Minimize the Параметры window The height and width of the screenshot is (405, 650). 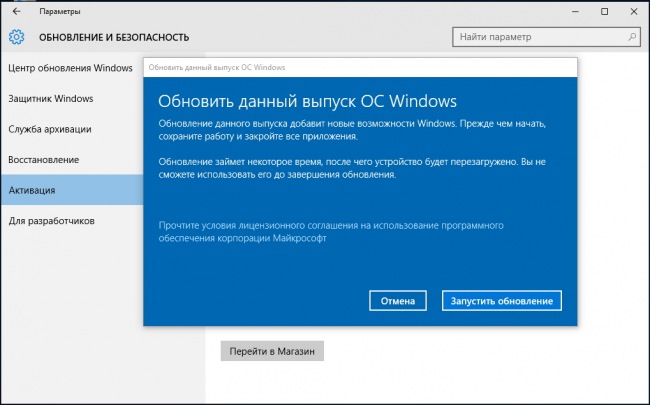(x=575, y=12)
